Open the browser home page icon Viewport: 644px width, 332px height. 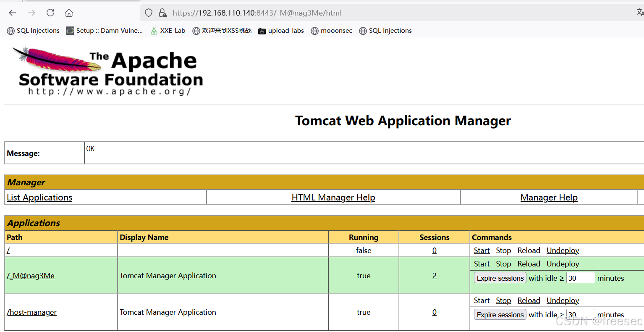69,13
